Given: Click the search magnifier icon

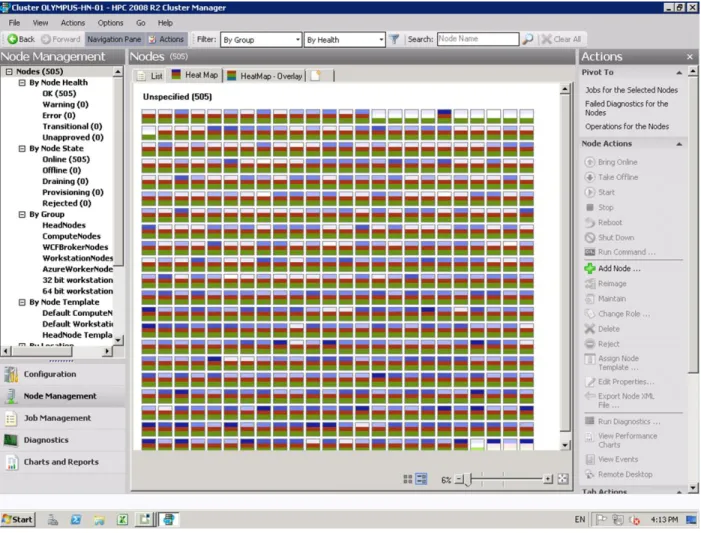Looking at the screenshot, I should tap(528, 39).
